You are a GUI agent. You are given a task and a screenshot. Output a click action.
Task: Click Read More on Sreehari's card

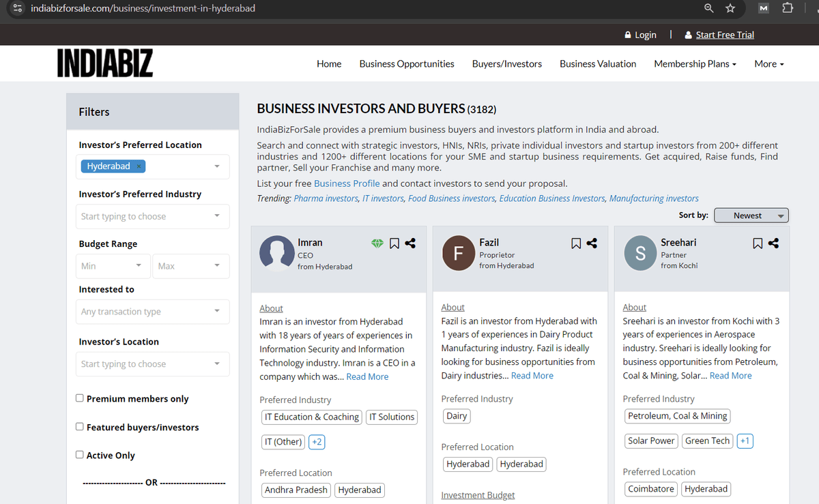coord(731,376)
